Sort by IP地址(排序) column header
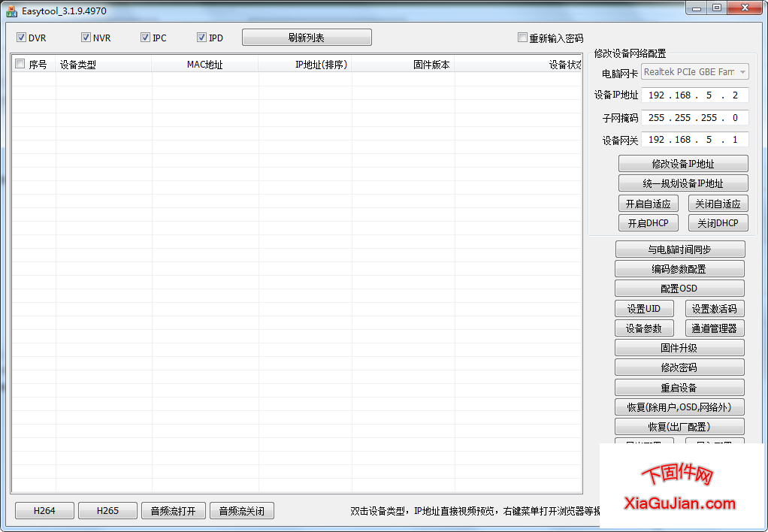Image resolution: width=768 pixels, height=532 pixels. click(x=304, y=64)
